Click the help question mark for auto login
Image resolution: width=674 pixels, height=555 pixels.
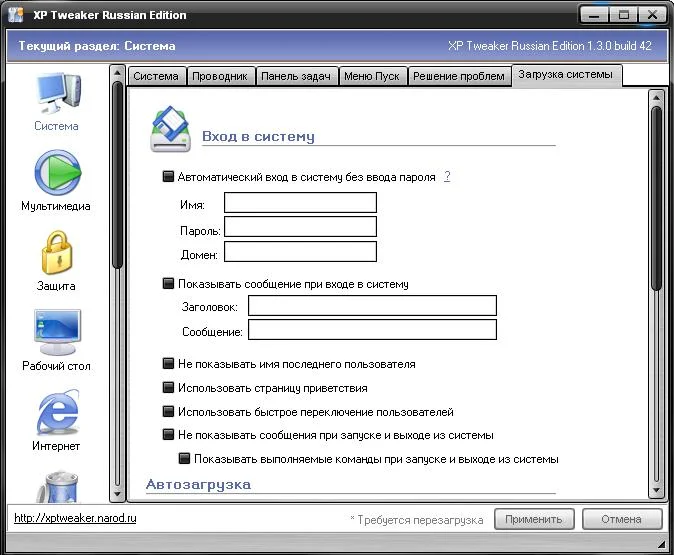[x=447, y=176]
